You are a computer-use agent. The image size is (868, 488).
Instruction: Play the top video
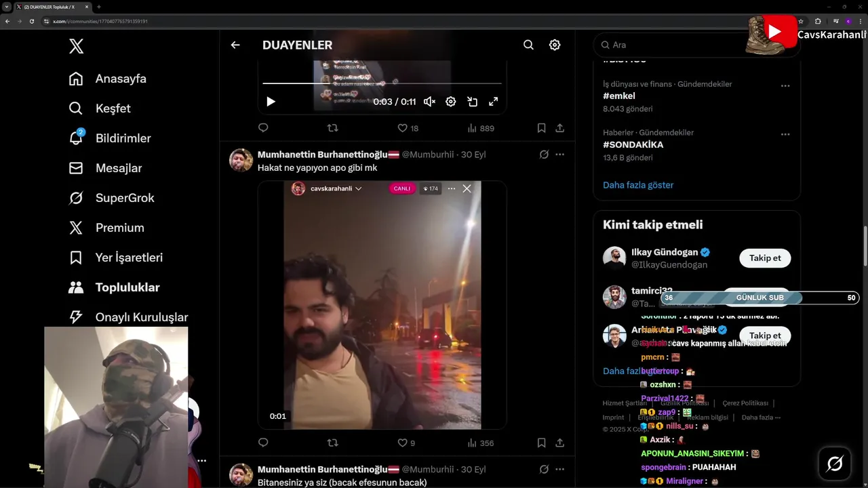tap(271, 102)
